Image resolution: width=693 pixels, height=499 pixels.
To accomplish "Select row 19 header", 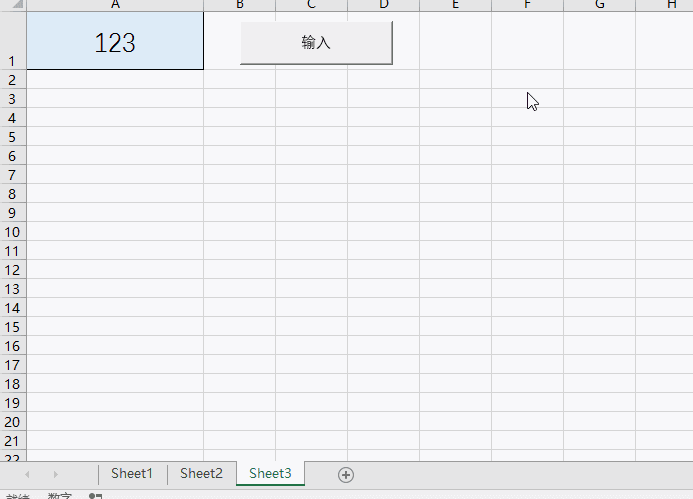I will pos(13,403).
